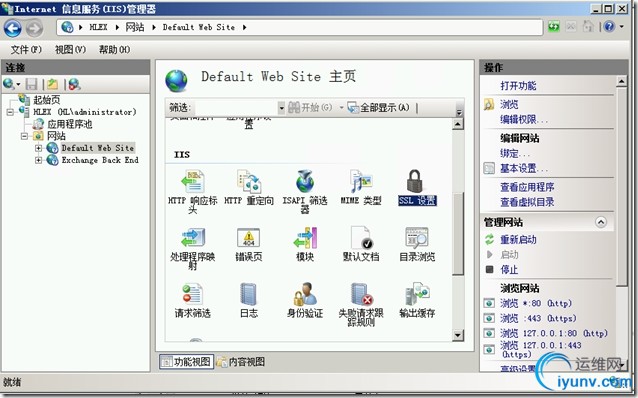Click the 查看虚拟目录 link

pyautogui.click(x=527, y=202)
